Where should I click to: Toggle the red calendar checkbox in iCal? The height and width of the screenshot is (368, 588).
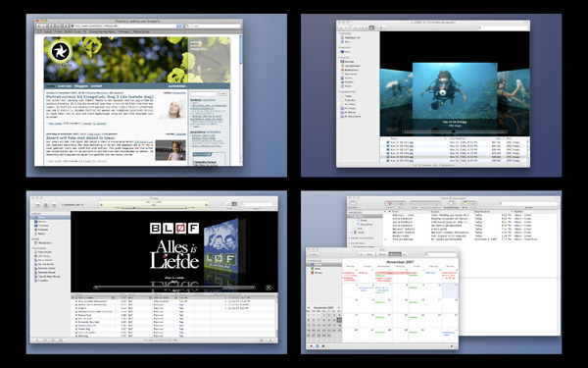(x=312, y=273)
